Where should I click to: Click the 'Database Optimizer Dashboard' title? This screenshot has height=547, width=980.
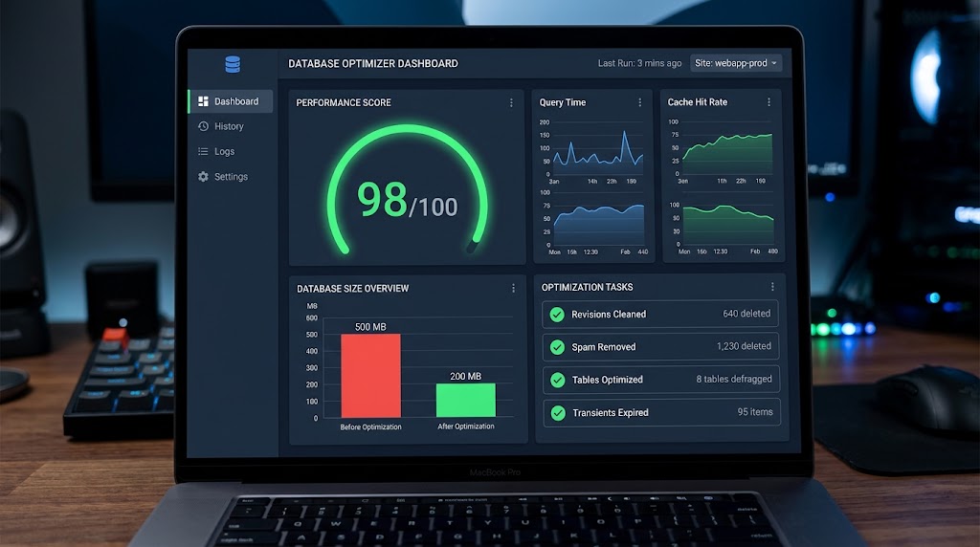[373, 64]
